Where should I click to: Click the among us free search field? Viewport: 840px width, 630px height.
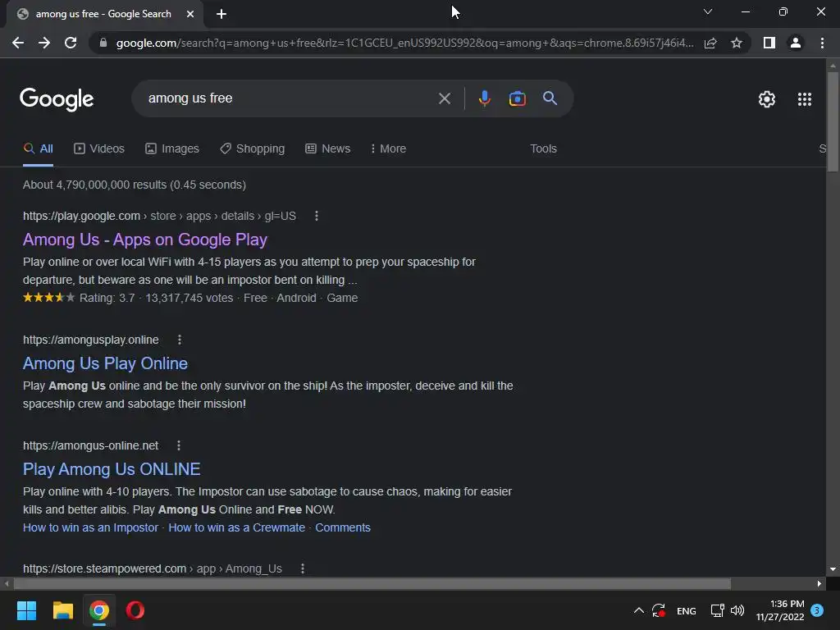pos(290,98)
